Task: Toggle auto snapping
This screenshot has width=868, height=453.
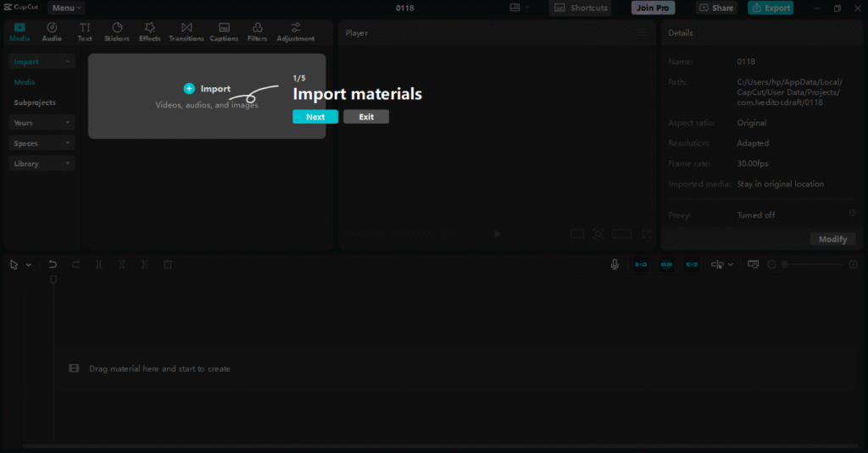Action: [666, 264]
